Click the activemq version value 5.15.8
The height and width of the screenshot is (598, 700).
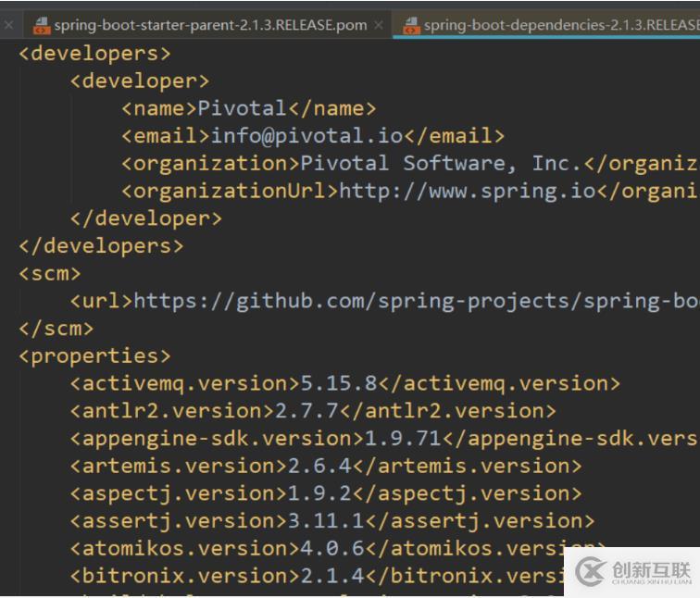pos(326,383)
